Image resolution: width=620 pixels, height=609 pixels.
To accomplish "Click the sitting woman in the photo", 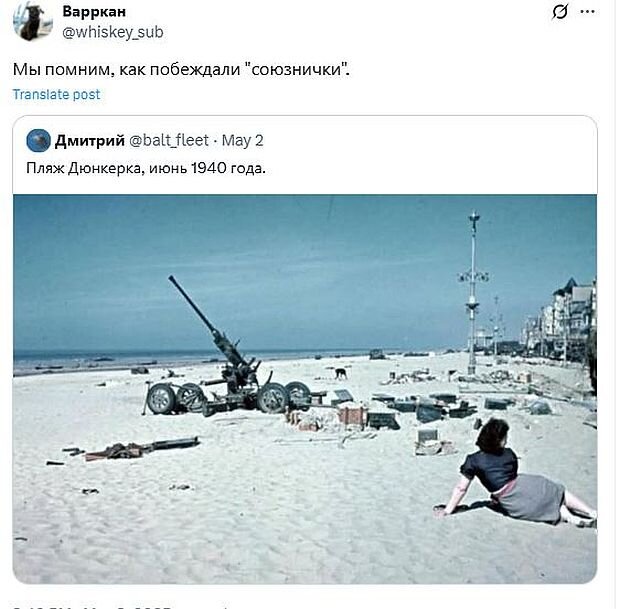I will [x=514, y=473].
